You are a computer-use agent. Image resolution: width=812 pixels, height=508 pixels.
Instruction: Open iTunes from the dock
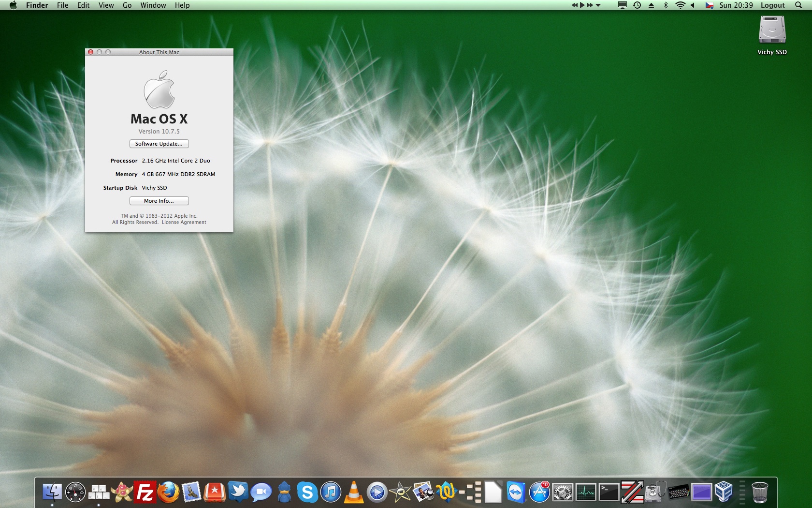click(x=331, y=493)
